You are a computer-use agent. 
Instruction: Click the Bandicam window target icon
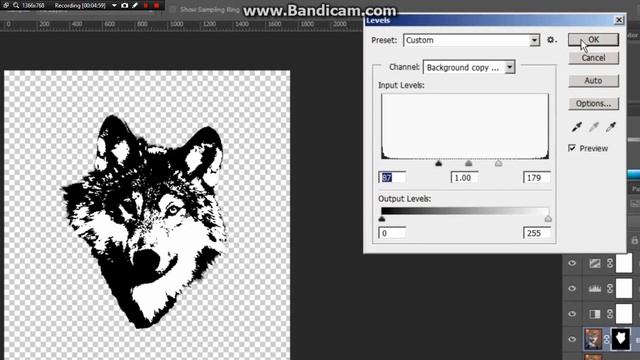click(x=6, y=5)
